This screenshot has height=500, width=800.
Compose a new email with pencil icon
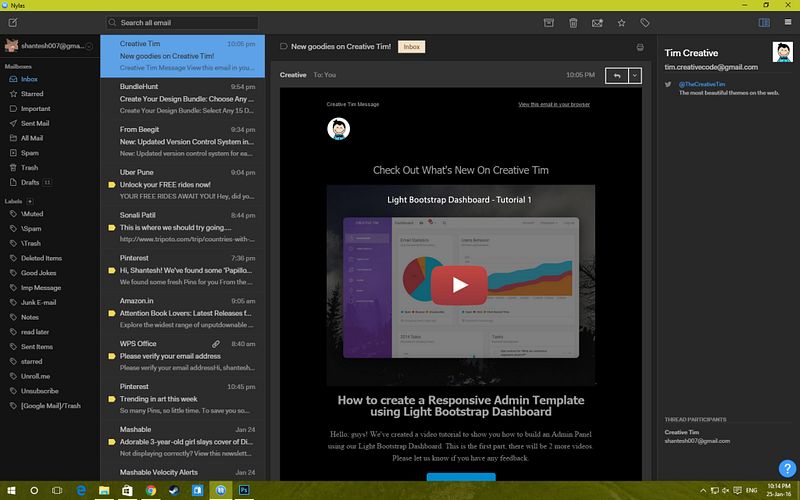click(13, 22)
